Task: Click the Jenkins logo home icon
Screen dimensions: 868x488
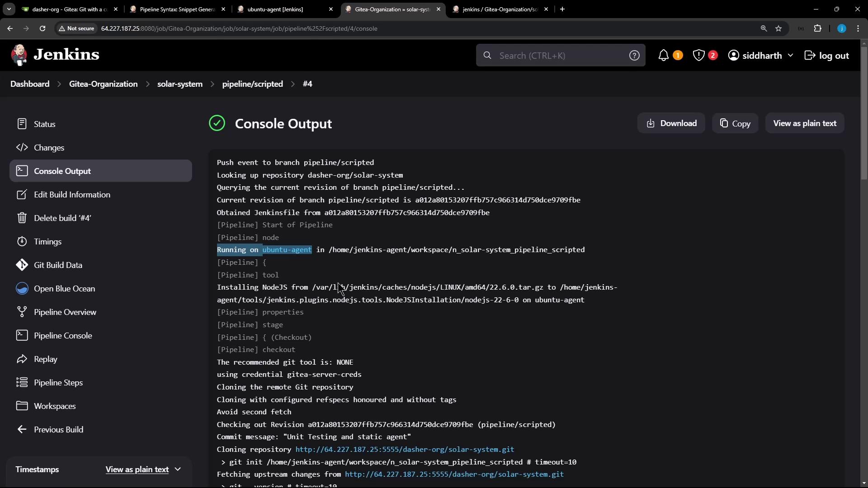Action: [19, 55]
